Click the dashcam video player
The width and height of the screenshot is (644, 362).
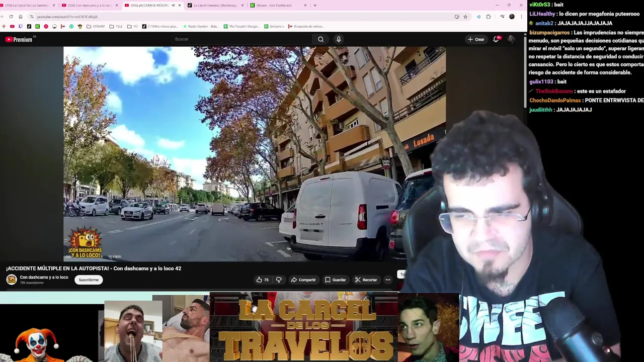[x=255, y=154]
